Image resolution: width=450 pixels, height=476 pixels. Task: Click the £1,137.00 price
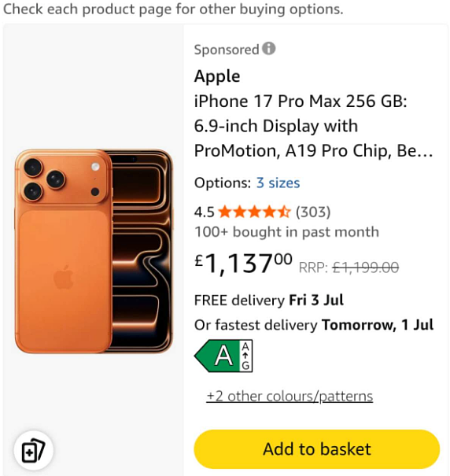(x=243, y=264)
